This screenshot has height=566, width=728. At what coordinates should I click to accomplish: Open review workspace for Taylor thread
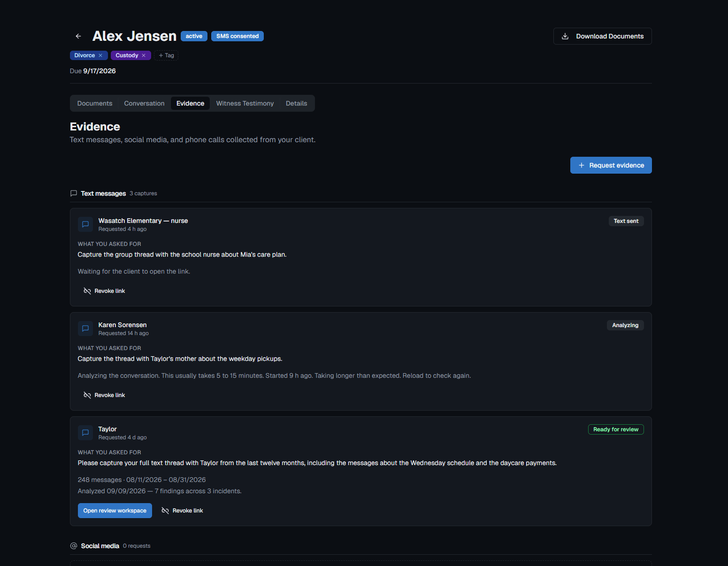click(115, 511)
